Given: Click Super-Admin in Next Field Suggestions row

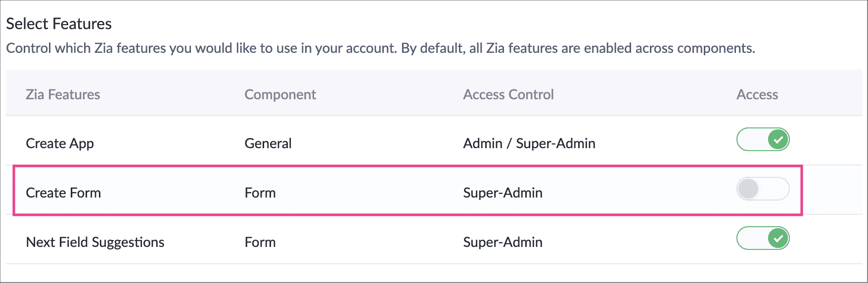Looking at the screenshot, I should (503, 242).
